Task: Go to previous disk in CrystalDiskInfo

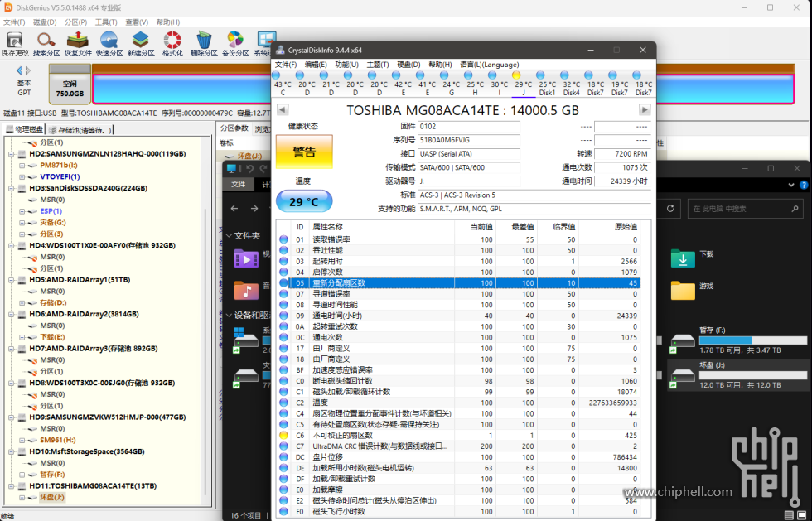Action: point(283,110)
